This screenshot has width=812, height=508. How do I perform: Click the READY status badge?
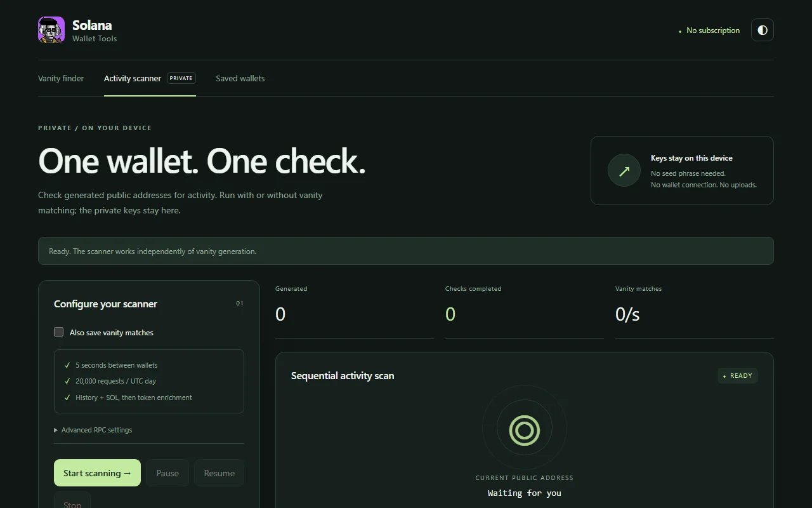(738, 376)
